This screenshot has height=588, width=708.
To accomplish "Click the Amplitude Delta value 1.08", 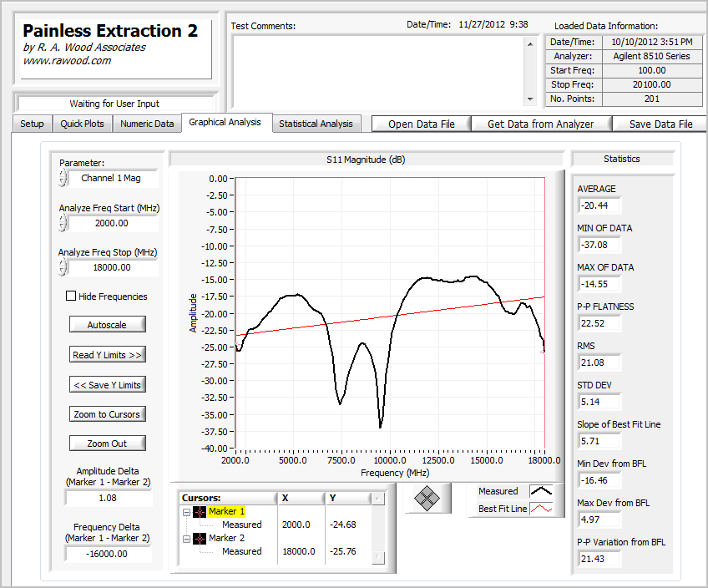I will [x=109, y=498].
